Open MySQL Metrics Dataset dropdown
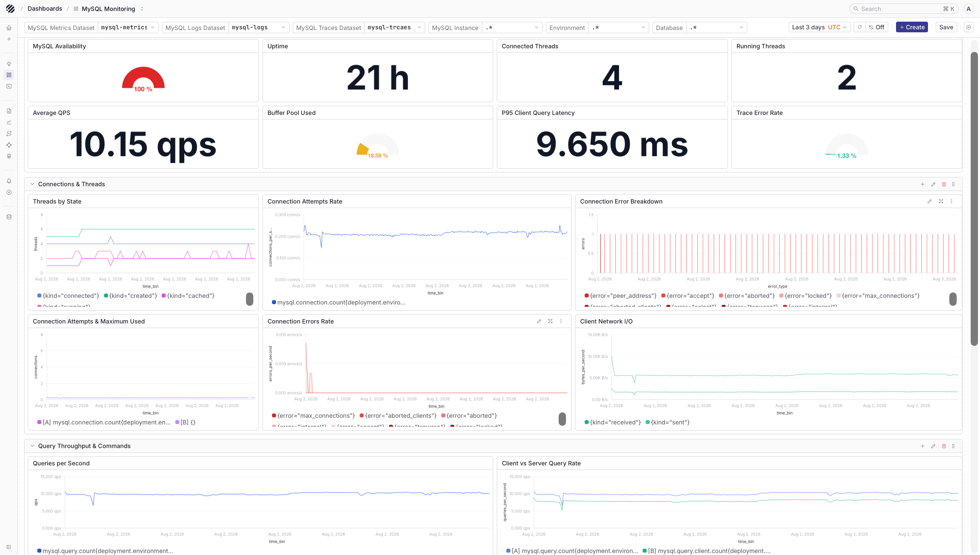Screen dimensions: 980x555 [x=128, y=27]
